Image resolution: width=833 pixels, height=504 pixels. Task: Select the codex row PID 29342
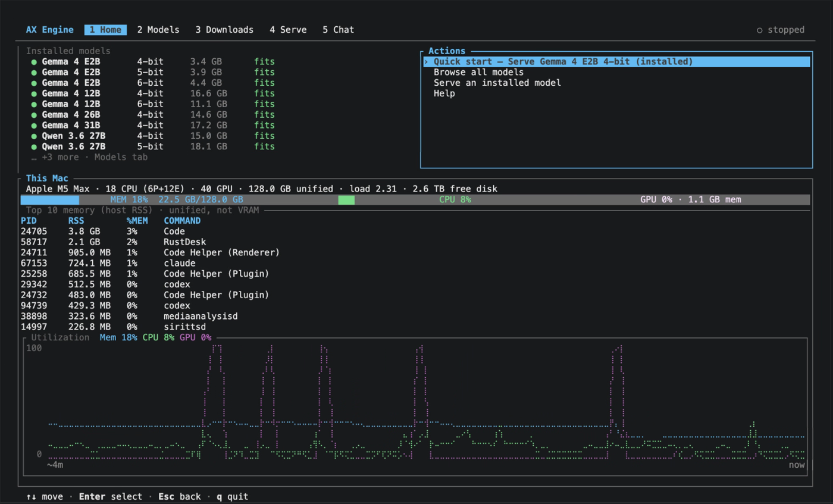(x=105, y=284)
